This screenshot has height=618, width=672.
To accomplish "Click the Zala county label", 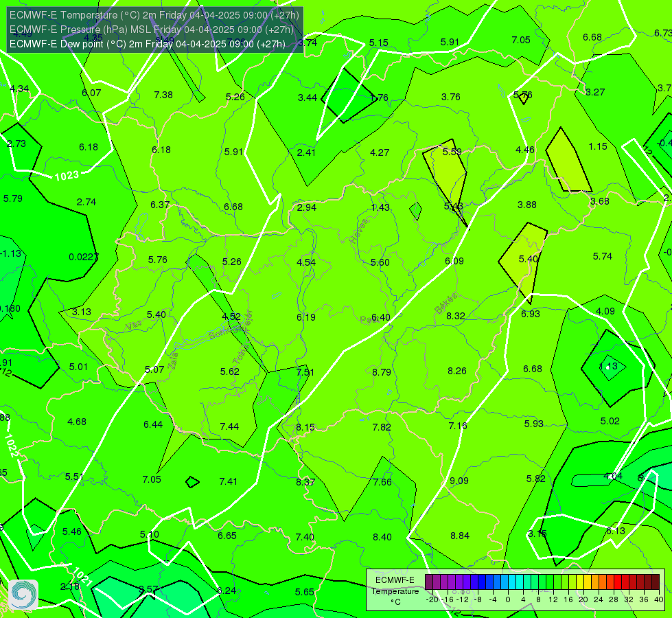I will (x=173, y=360).
